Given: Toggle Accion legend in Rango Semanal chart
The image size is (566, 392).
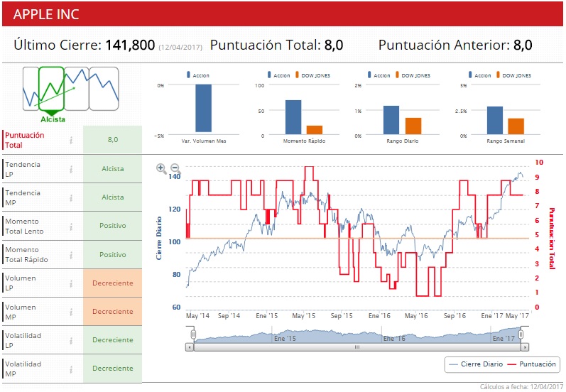Looking at the screenshot, I should click(480, 75).
